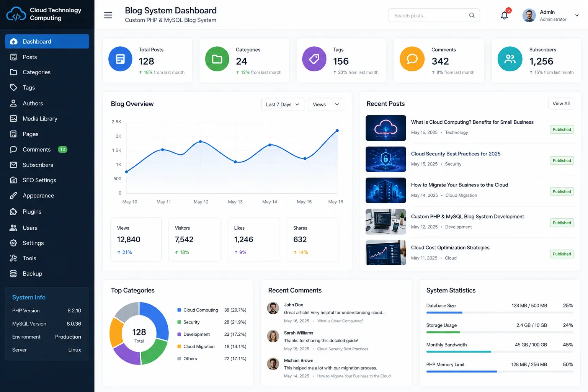
Task: Click the Cloud Computing legend swatch
Action: click(x=179, y=310)
